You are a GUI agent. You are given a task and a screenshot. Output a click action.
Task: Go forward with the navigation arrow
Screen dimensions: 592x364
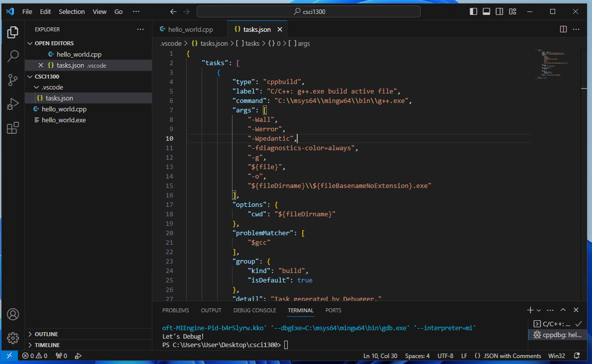187,12
